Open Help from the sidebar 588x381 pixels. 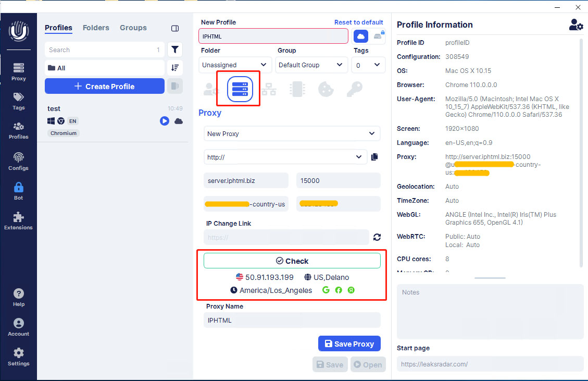coord(18,297)
